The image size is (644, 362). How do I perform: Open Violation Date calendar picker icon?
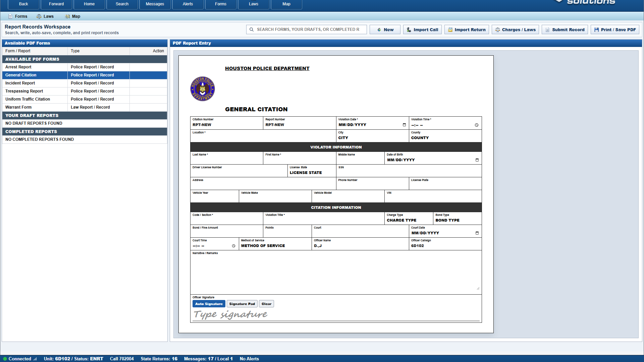pos(404,125)
